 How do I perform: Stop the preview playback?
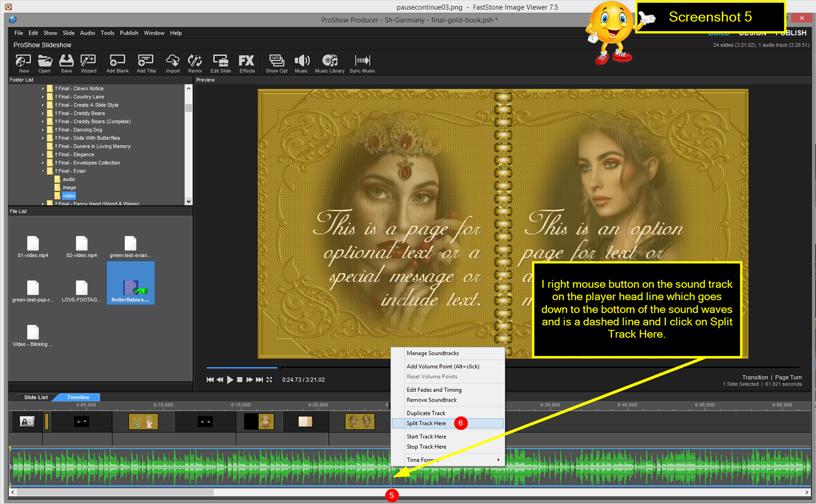239,380
